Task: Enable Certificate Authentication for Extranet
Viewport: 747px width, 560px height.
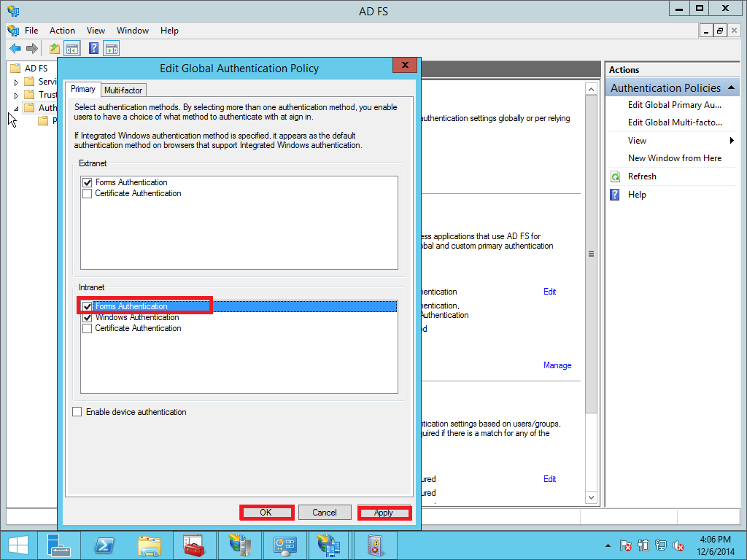Action: click(x=87, y=193)
